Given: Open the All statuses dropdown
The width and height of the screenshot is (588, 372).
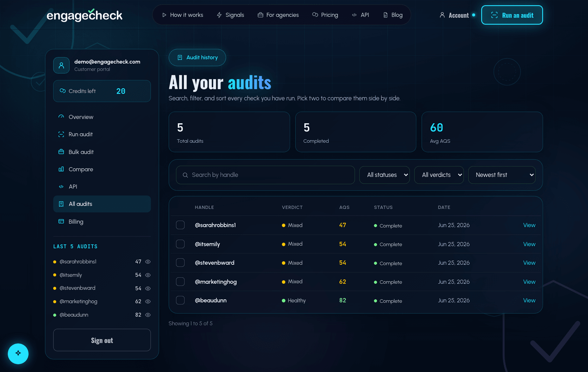Looking at the screenshot, I should [385, 175].
